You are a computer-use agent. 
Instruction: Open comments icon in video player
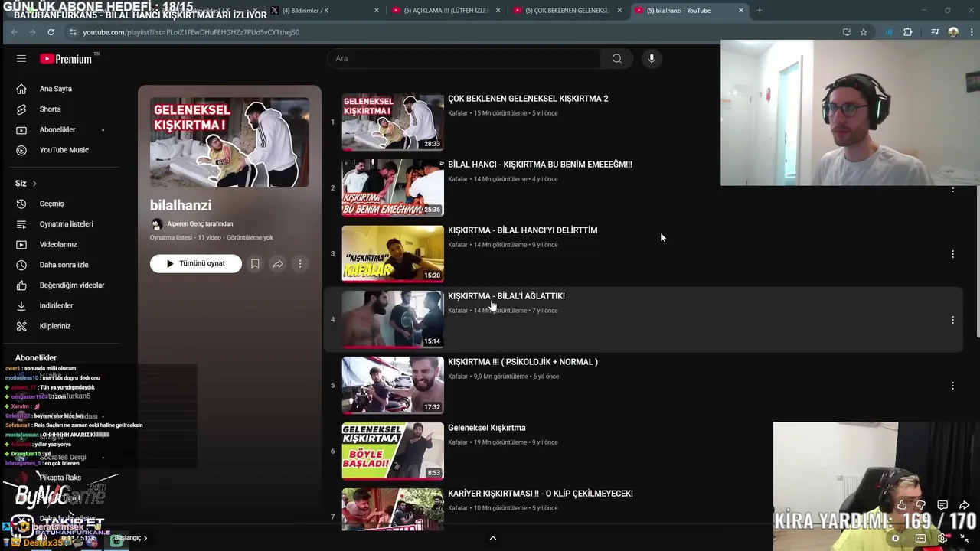point(942,505)
